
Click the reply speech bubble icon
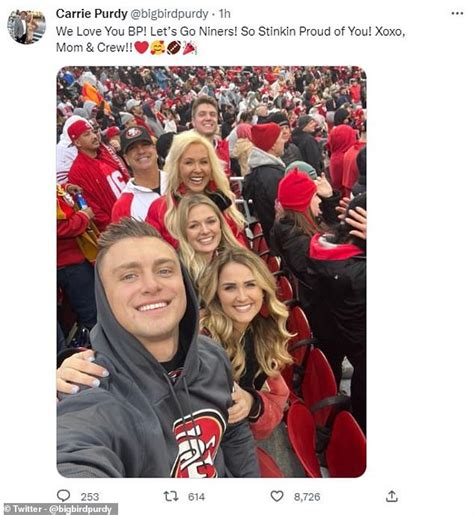point(63,496)
